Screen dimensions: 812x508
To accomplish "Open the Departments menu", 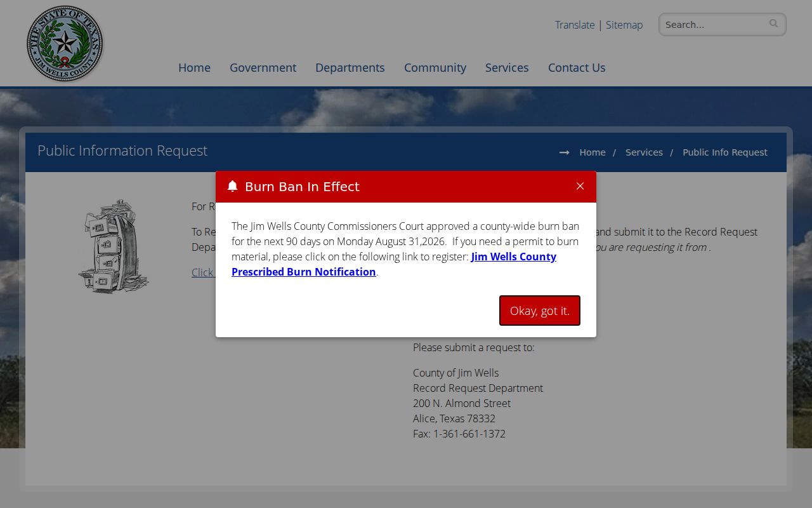I will 350,67.
